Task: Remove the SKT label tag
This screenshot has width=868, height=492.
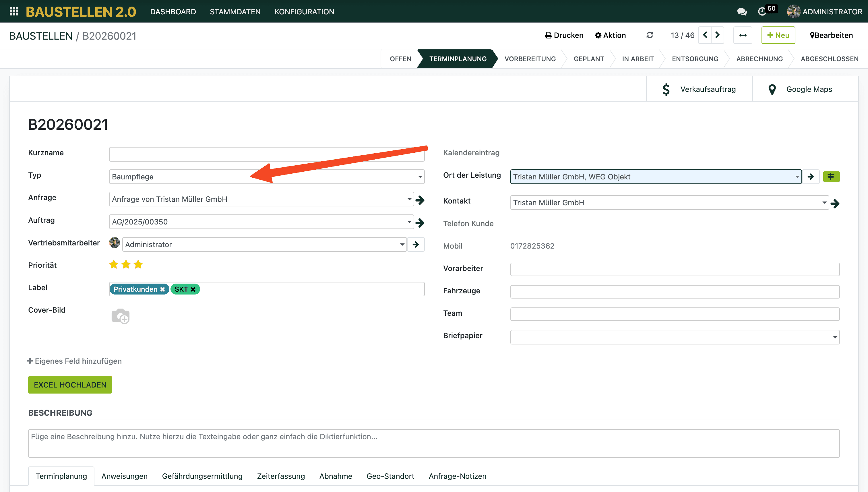Action: click(x=193, y=289)
